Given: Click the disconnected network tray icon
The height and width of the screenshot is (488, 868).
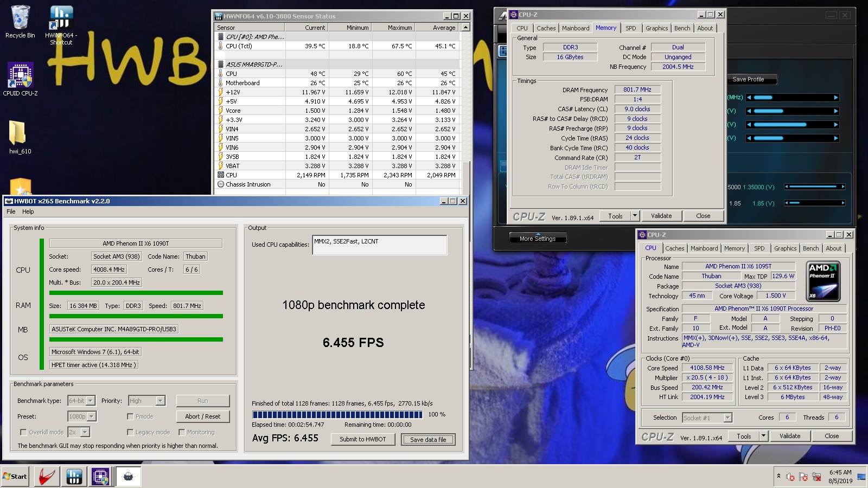Looking at the screenshot, I should [x=816, y=477].
